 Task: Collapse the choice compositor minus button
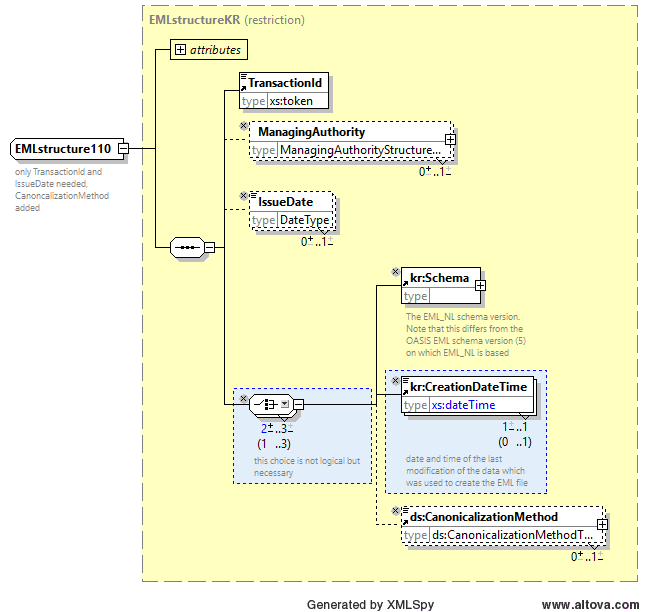click(x=298, y=404)
